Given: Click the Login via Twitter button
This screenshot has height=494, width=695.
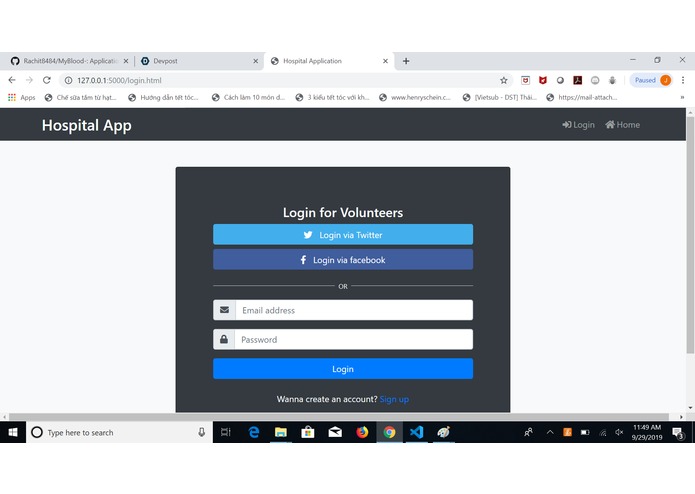Looking at the screenshot, I should coord(343,234).
